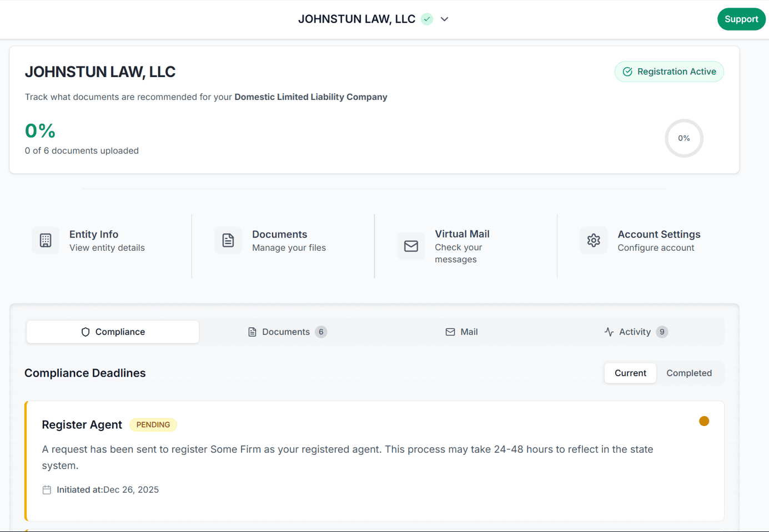Click the gear icon beside Account Settings
This screenshot has width=769, height=532.
pos(594,240)
